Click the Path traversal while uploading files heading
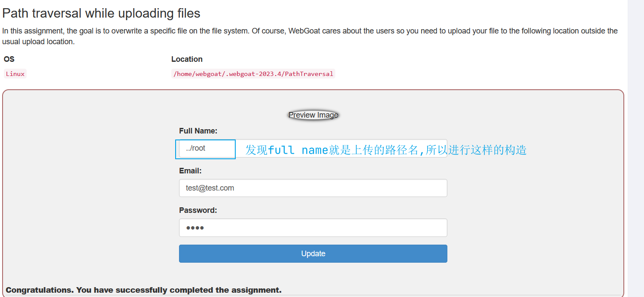Screen dimensions: 644x297 101,13
